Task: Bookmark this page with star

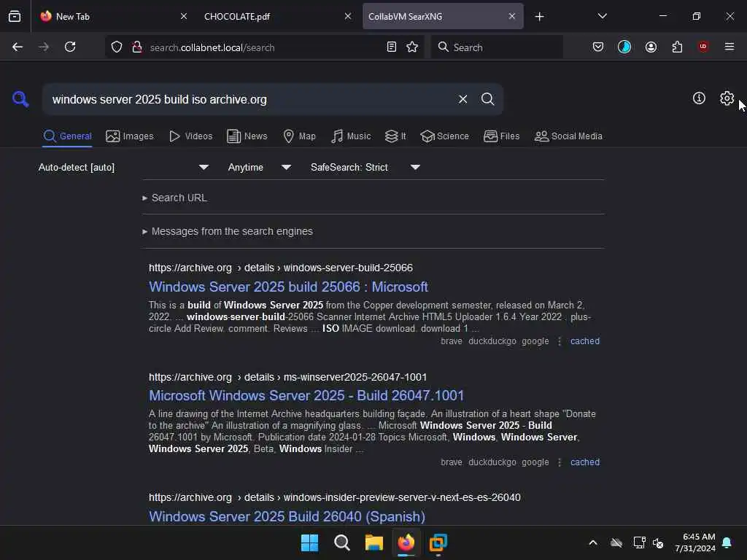Action: 413,47
